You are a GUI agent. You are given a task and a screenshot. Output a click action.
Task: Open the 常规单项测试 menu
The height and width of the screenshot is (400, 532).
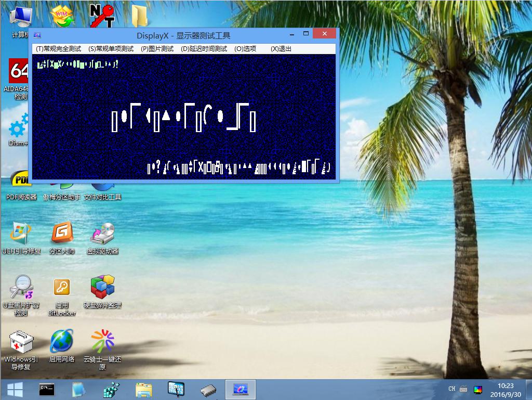click(x=111, y=49)
